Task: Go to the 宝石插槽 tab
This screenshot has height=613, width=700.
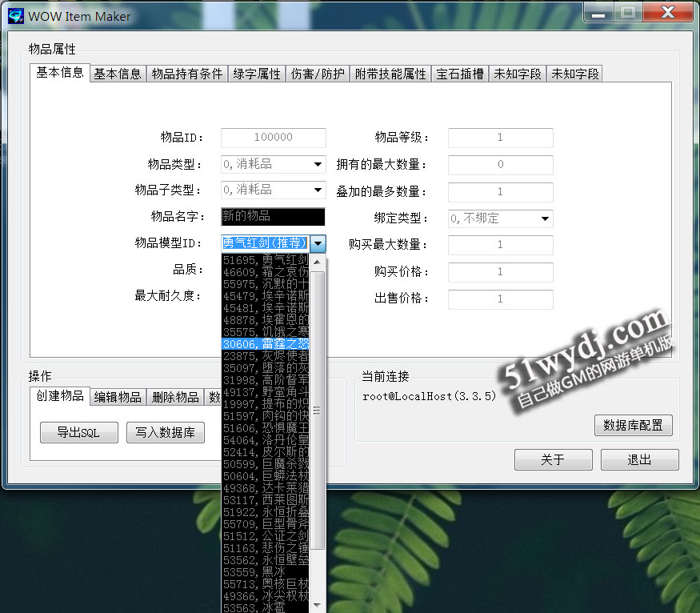Action: tap(460, 74)
